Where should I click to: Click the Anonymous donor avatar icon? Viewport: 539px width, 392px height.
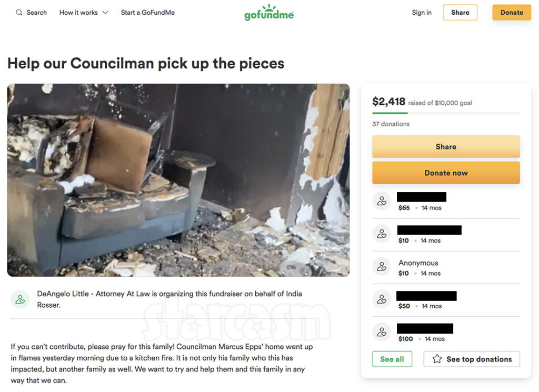tap(382, 266)
